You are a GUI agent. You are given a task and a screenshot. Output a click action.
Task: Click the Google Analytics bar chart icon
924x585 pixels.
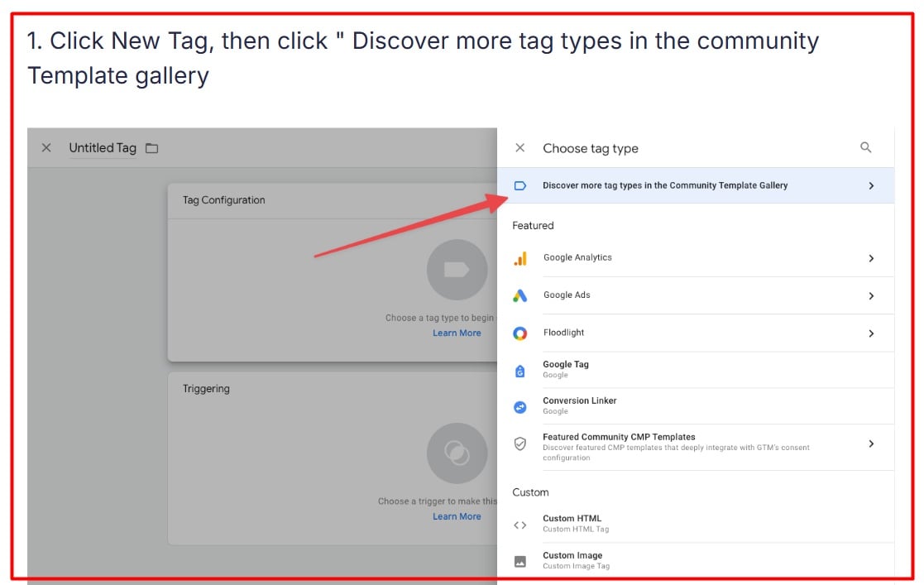click(519, 258)
